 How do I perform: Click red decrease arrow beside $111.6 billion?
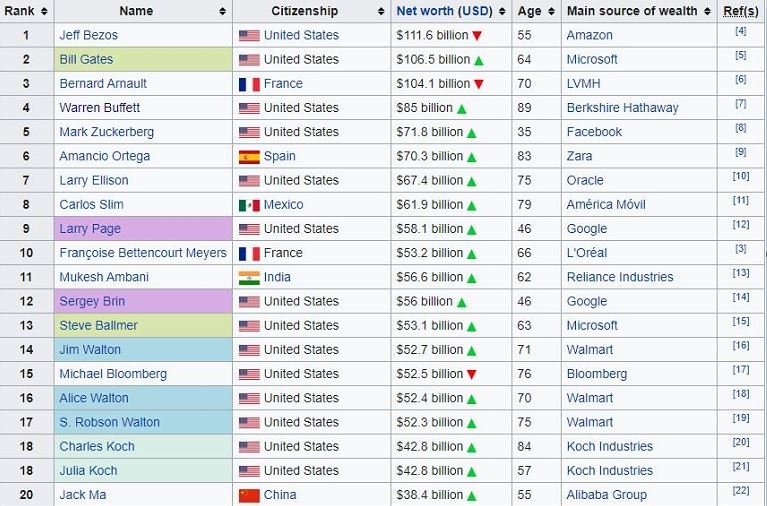(x=477, y=36)
